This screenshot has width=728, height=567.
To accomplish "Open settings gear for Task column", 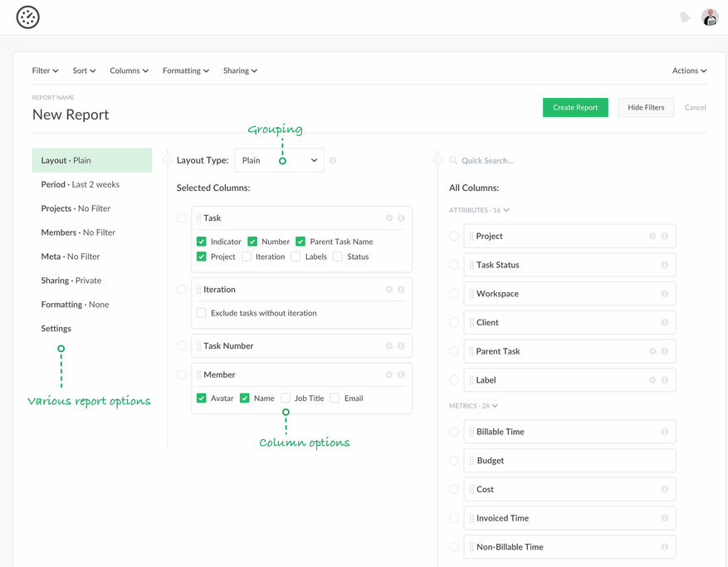I will [x=388, y=218].
